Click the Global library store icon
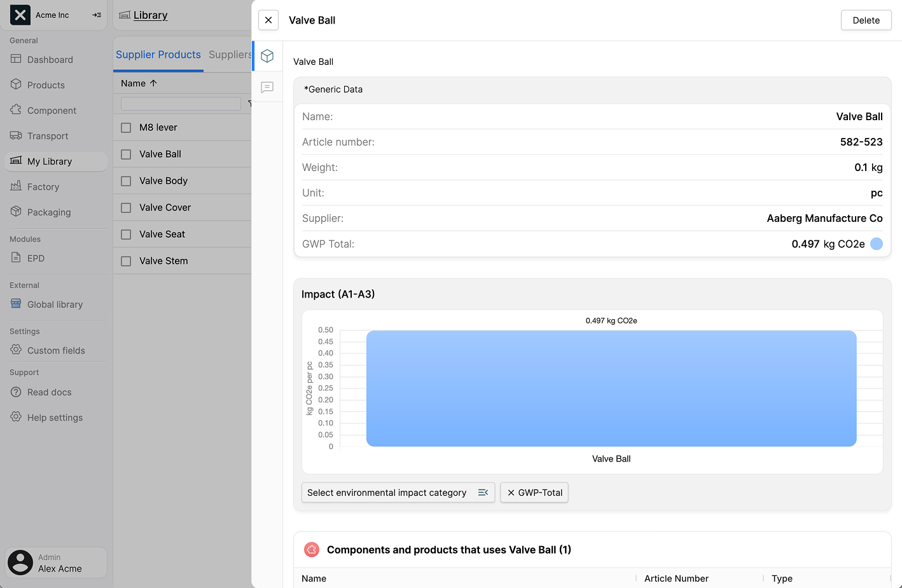Screen dimensions: 902x588 click(16, 304)
